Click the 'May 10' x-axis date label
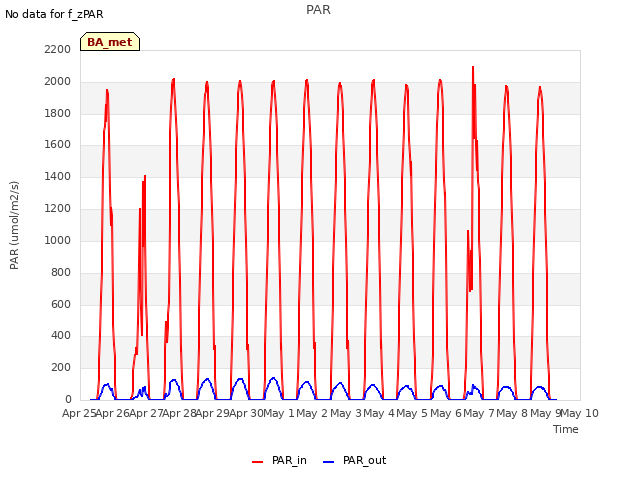The height and width of the screenshot is (480, 640). pyautogui.click(x=580, y=413)
